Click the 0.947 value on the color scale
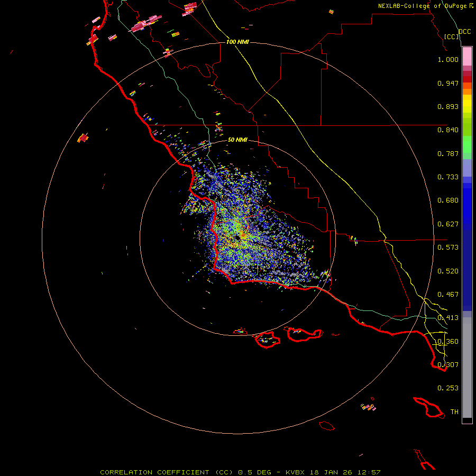 pyautogui.click(x=448, y=83)
